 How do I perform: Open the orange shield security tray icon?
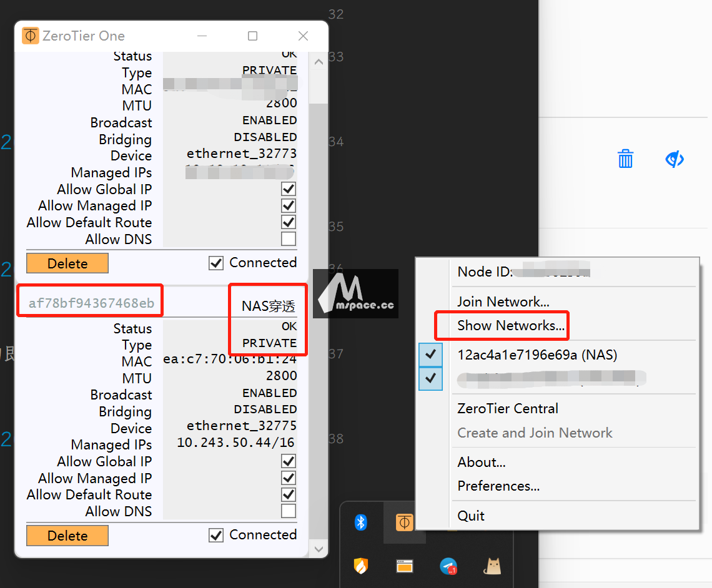[x=361, y=566]
